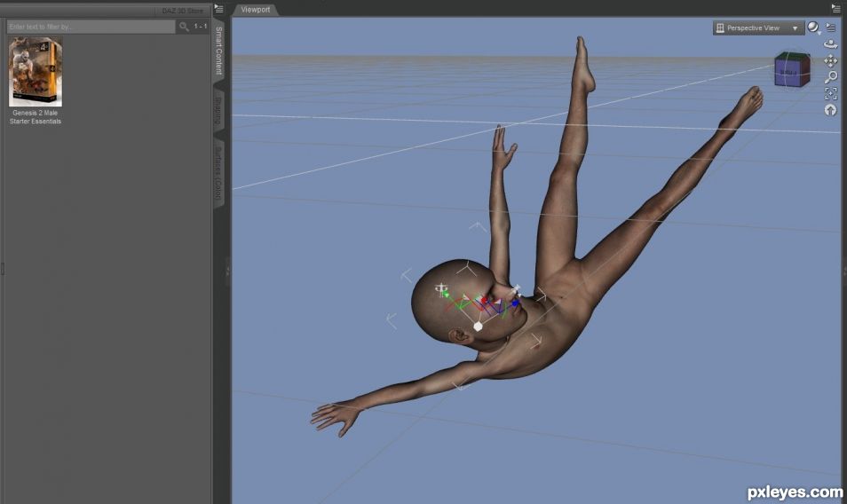Click the Genesis 2 Male Starter Essentials label
847x504 pixels.
(36, 117)
